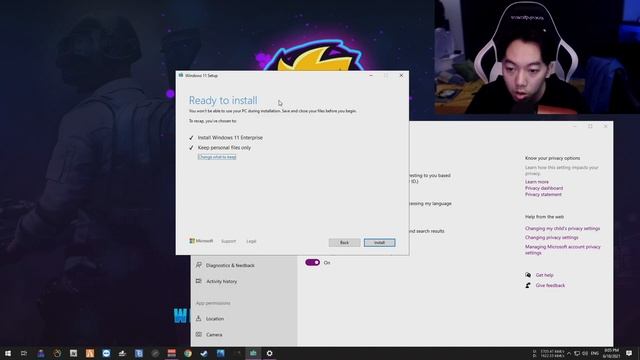Open Location permissions in Settings sidebar
This screenshot has width=640, height=360.
215,318
